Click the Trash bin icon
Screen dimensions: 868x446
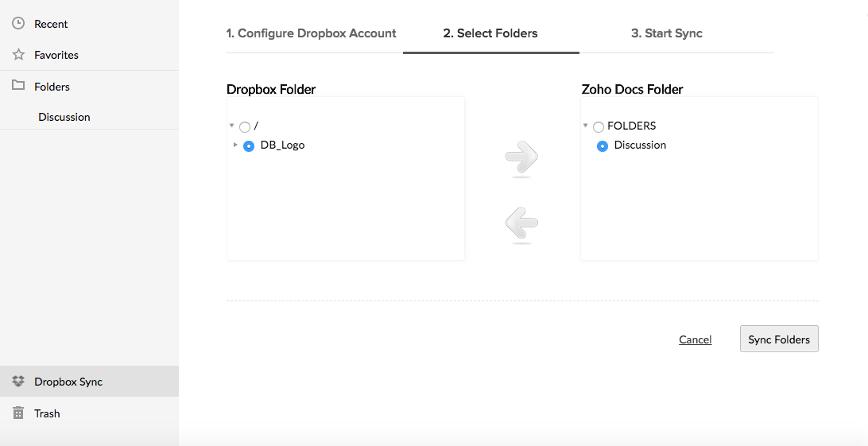click(x=18, y=413)
